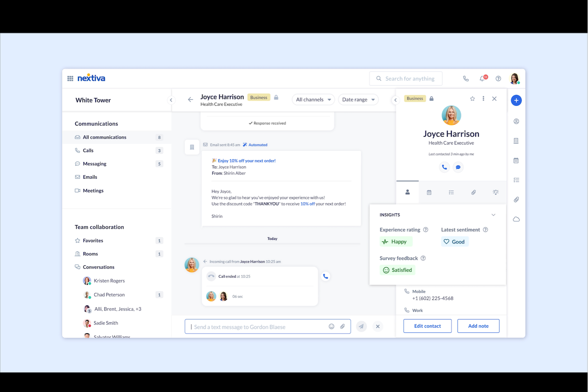Send the text message via paper plane icon
This screenshot has height=392, width=588.
click(361, 326)
